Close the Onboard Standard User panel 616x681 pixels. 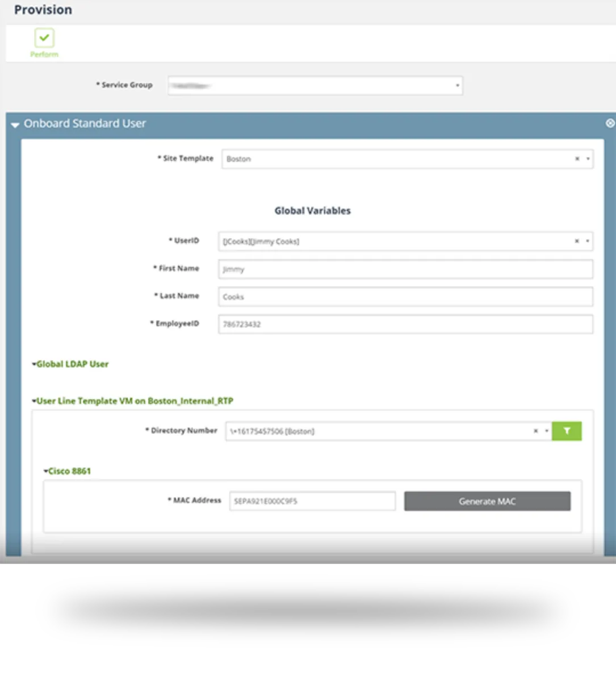(610, 123)
